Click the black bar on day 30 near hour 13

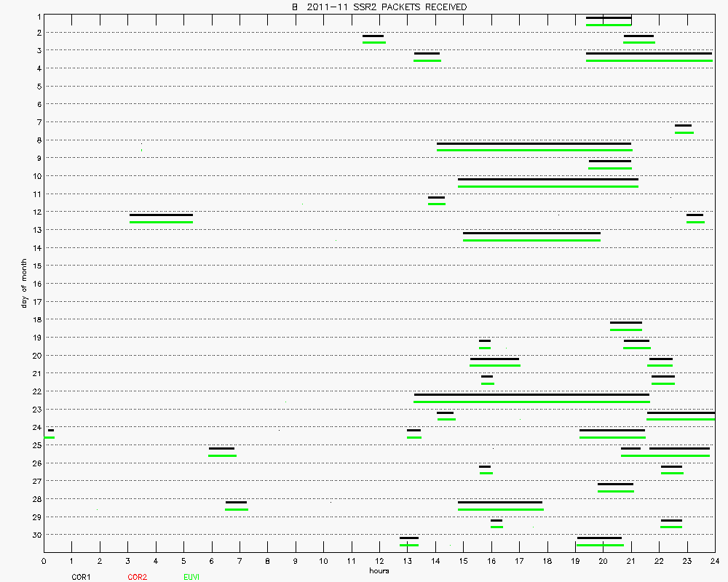tap(409, 538)
